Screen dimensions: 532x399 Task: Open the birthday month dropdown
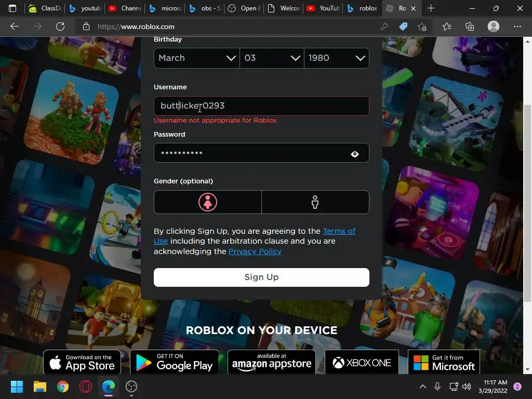coord(197,58)
